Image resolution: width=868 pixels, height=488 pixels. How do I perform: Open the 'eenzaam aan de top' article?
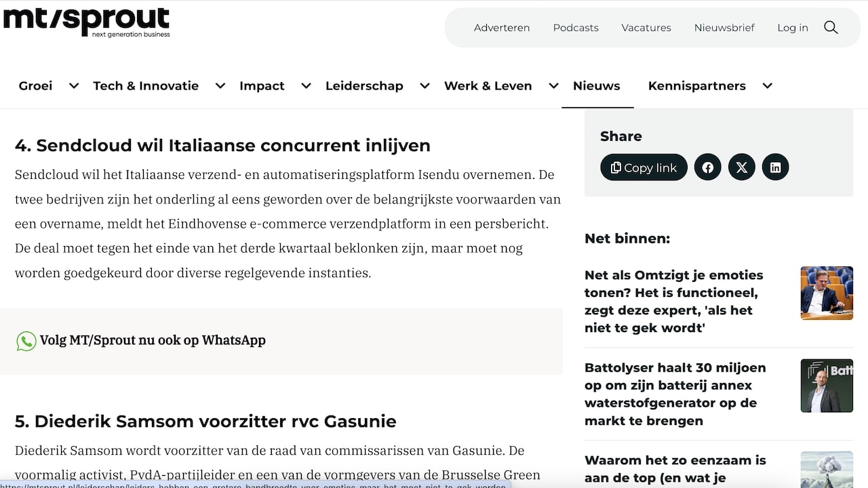(675, 470)
